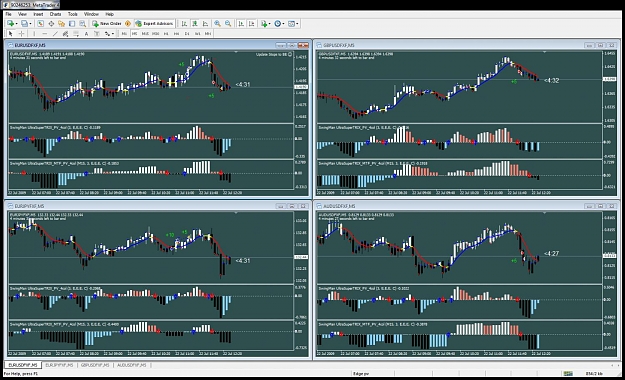Switch to the GBPUSDFXF,M5 bottom tab
The height and width of the screenshot is (380, 625).
95,365
